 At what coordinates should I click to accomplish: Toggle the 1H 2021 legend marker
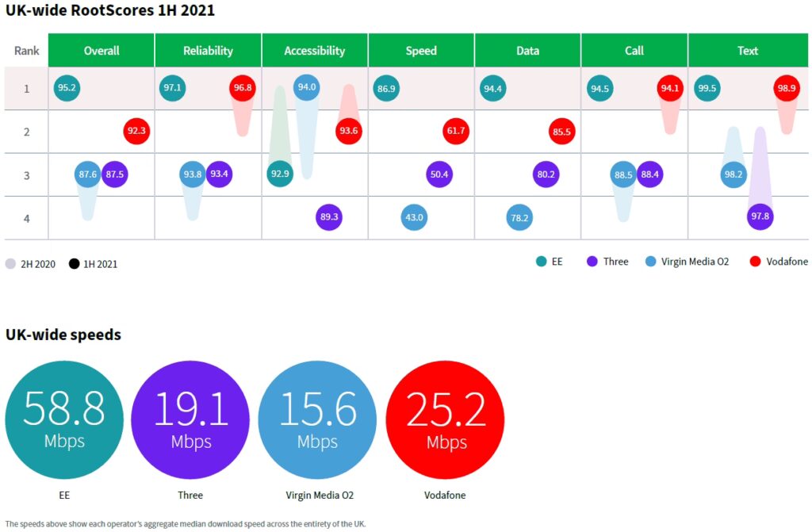75,264
